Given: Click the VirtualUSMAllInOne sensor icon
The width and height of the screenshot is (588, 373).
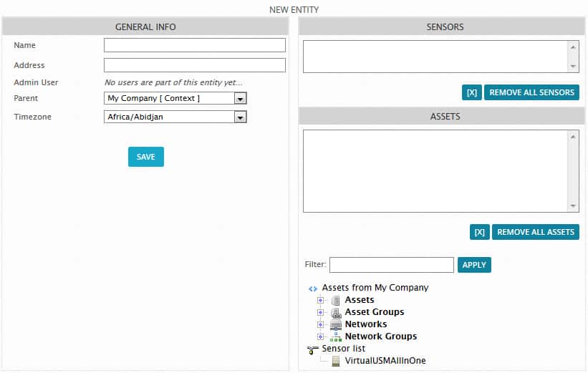Looking at the screenshot, I should tap(336, 361).
